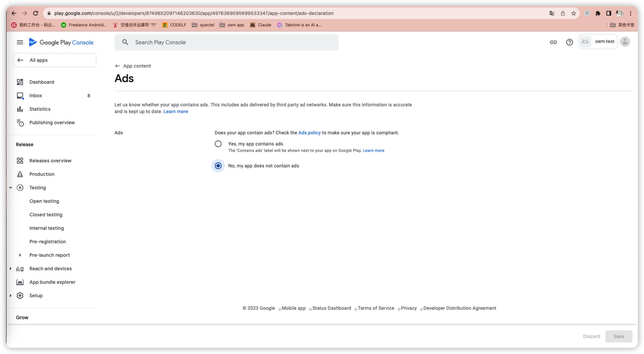
Task: Click the Google Play Console logo
Action: tap(61, 42)
